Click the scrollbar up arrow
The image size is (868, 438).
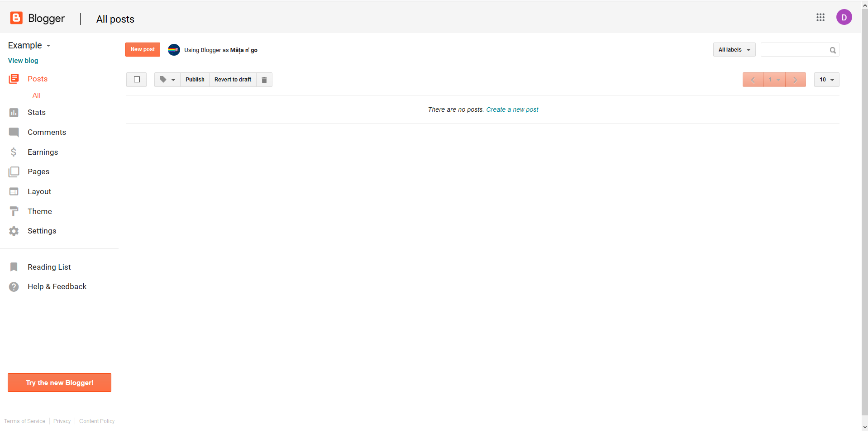point(865,5)
